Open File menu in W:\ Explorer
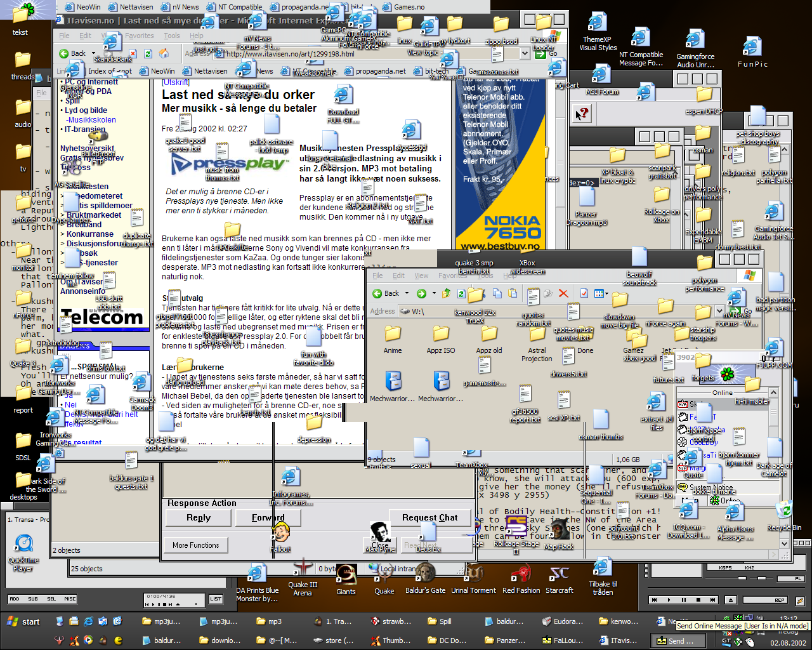Image resolution: width=812 pixels, height=650 pixels. tap(377, 275)
